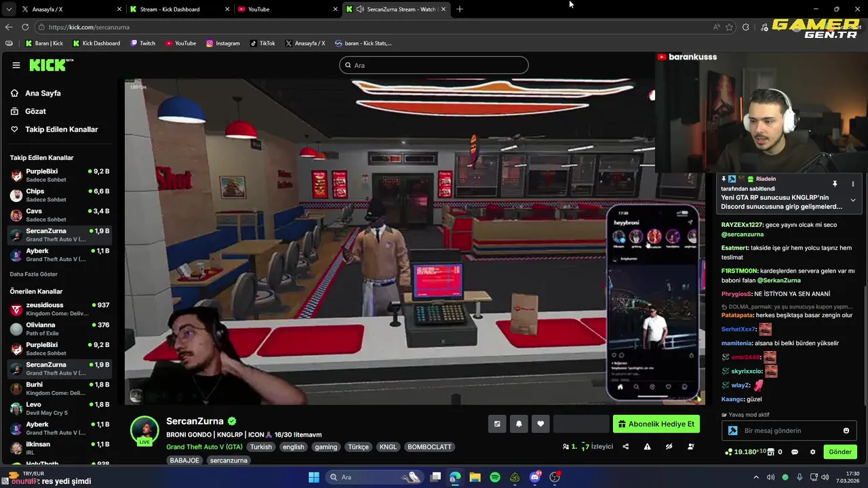Image resolution: width=868 pixels, height=488 pixels.
Task: Select the BABAJOE tag
Action: click(184, 460)
